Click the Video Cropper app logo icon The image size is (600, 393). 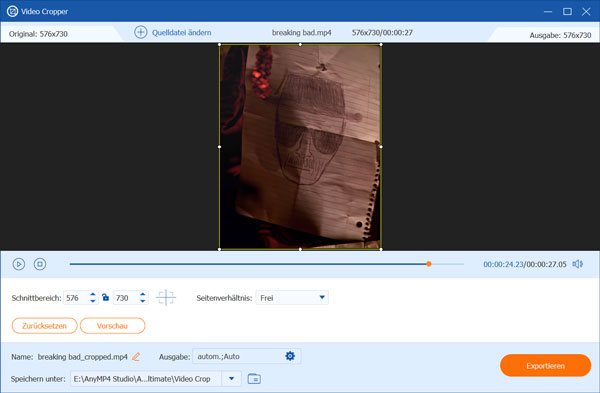tap(12, 11)
